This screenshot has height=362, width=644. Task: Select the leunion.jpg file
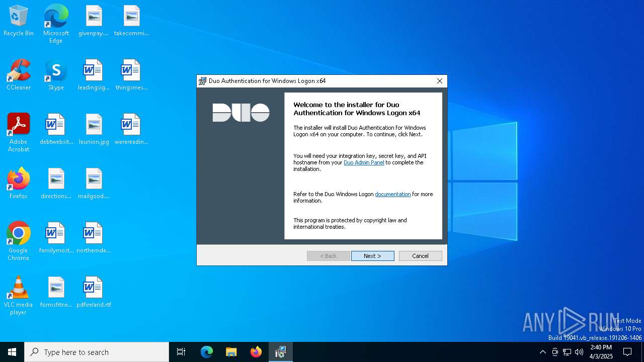click(x=94, y=130)
